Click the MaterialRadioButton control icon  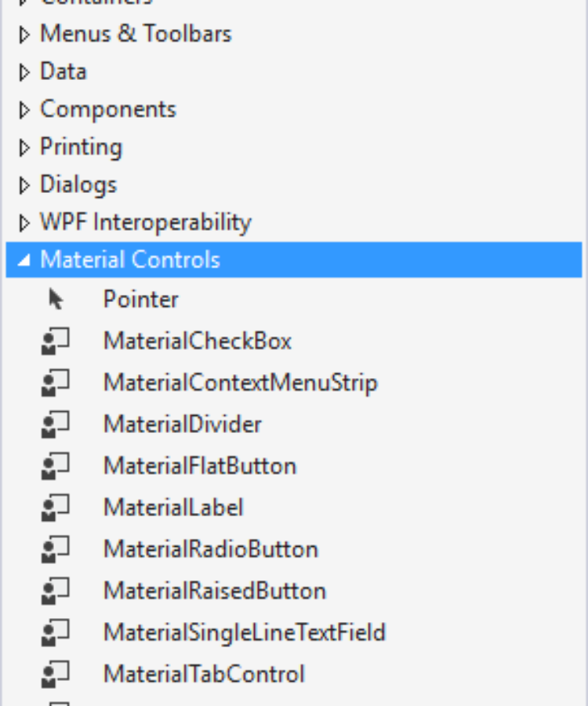(55, 549)
